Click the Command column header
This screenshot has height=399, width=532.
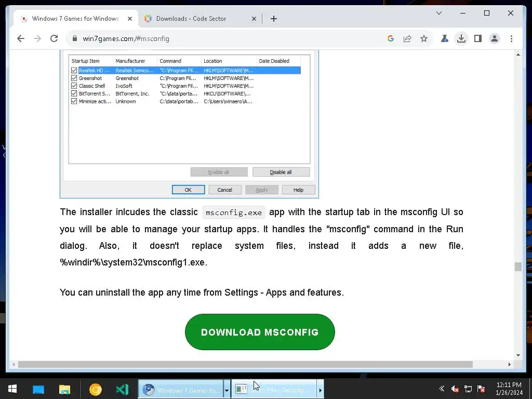tap(179, 61)
